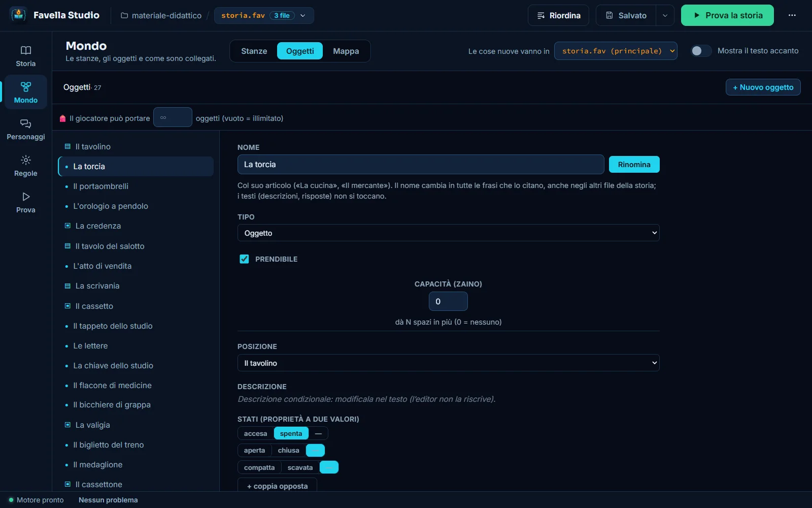Select La credenza container item
812x508 pixels.
coord(136,226)
